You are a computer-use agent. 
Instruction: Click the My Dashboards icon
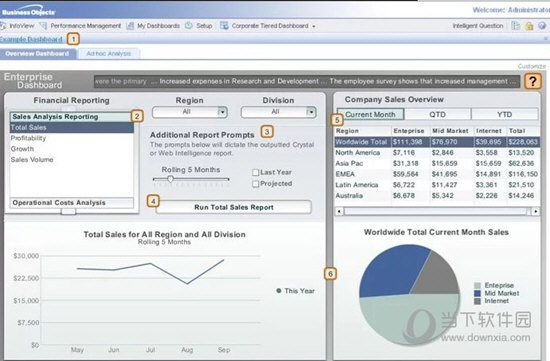click(130, 26)
